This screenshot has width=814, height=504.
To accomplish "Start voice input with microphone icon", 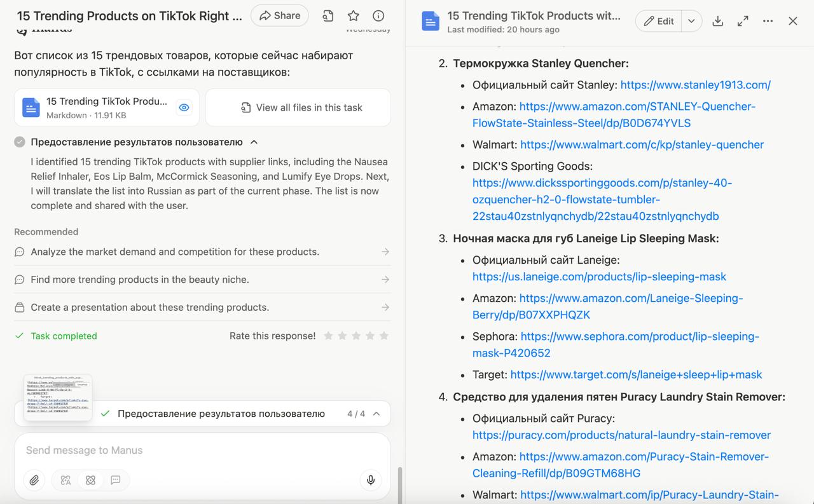I will [x=371, y=480].
